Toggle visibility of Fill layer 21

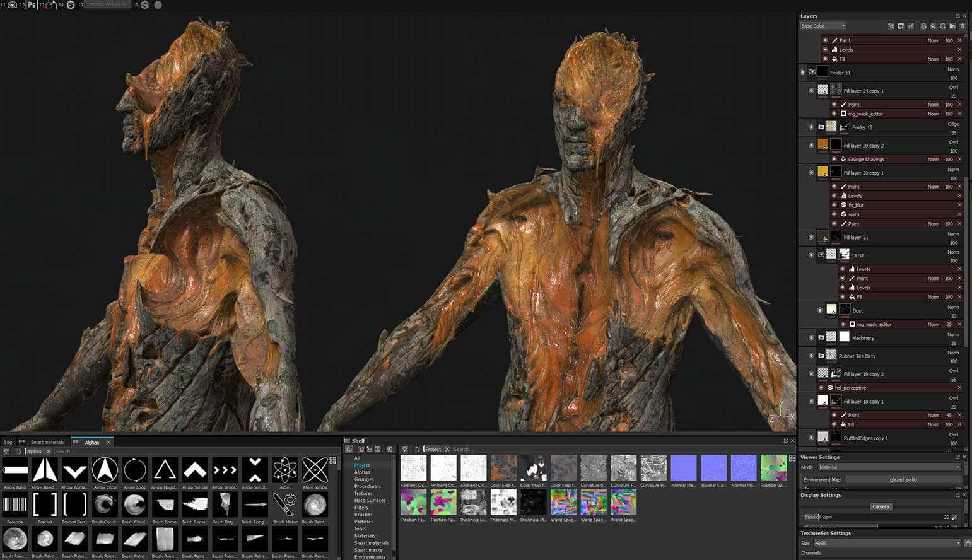point(811,237)
